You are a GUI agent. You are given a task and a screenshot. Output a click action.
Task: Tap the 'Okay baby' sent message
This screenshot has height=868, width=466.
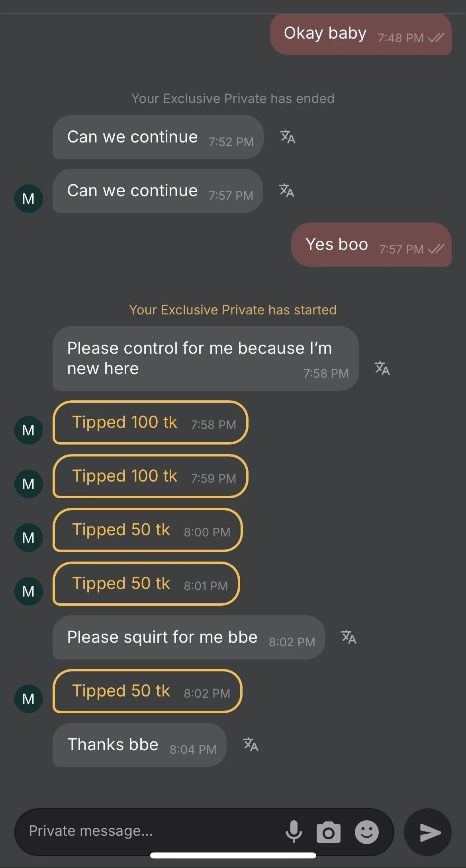click(360, 35)
